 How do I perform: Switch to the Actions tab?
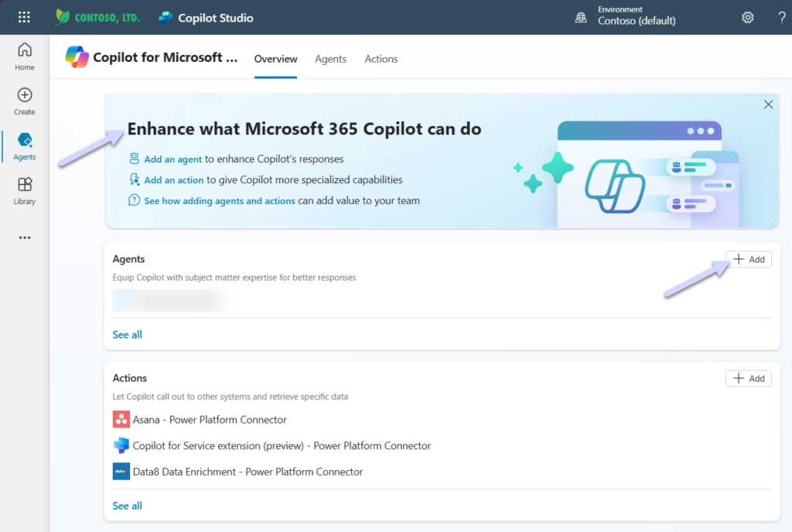coord(381,59)
